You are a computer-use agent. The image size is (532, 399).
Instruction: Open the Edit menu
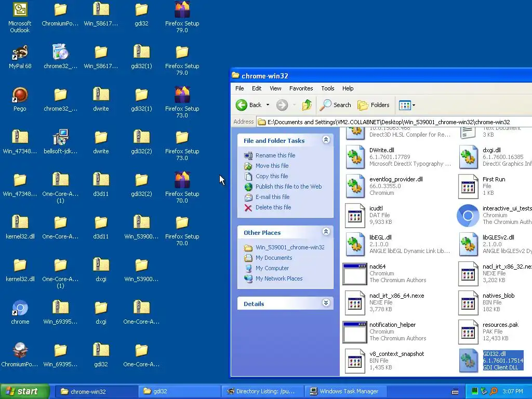pyautogui.click(x=257, y=88)
